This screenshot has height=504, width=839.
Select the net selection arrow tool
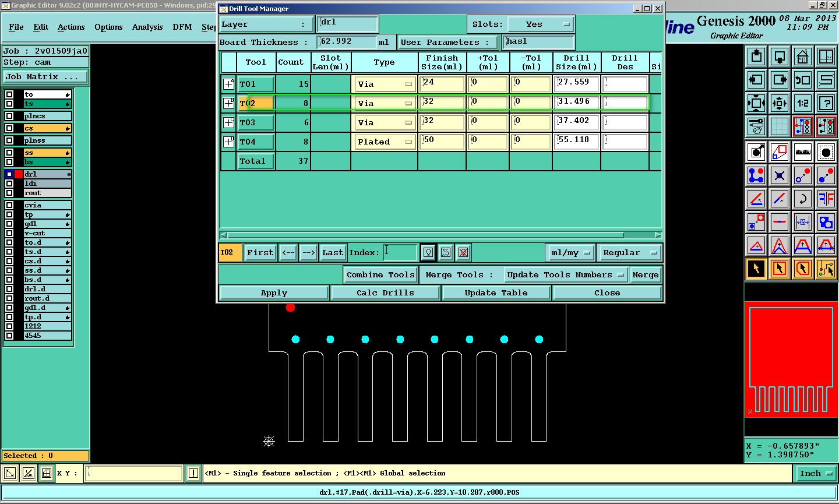click(826, 269)
